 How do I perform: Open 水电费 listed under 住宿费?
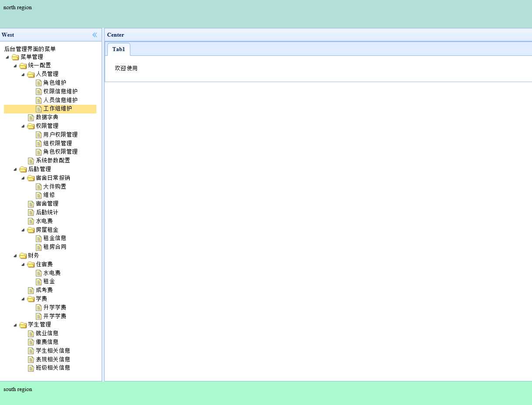(52, 273)
